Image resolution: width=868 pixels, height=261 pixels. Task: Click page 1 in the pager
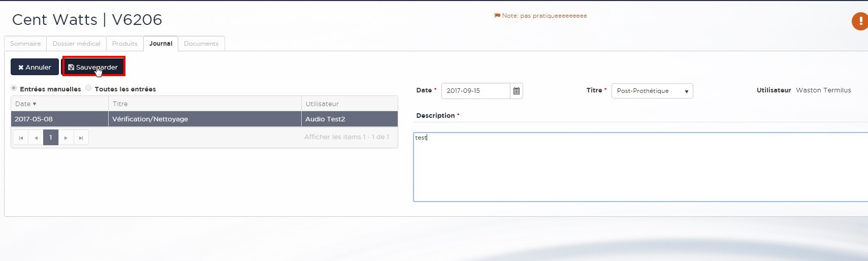click(51, 138)
